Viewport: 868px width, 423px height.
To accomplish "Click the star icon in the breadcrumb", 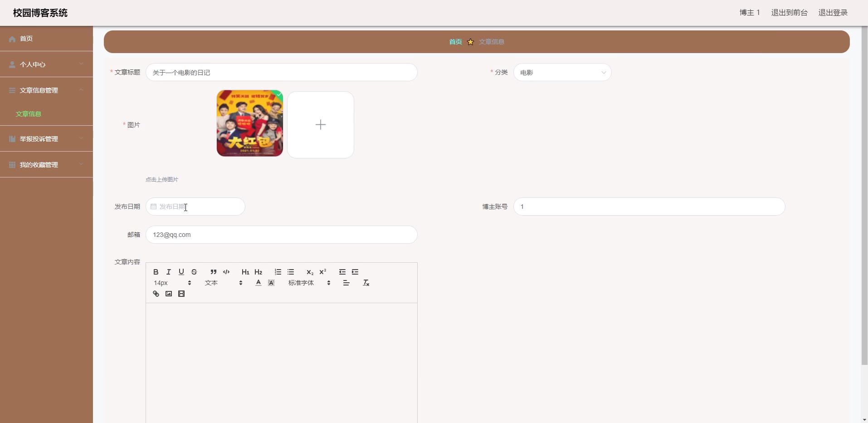I will click(x=470, y=42).
